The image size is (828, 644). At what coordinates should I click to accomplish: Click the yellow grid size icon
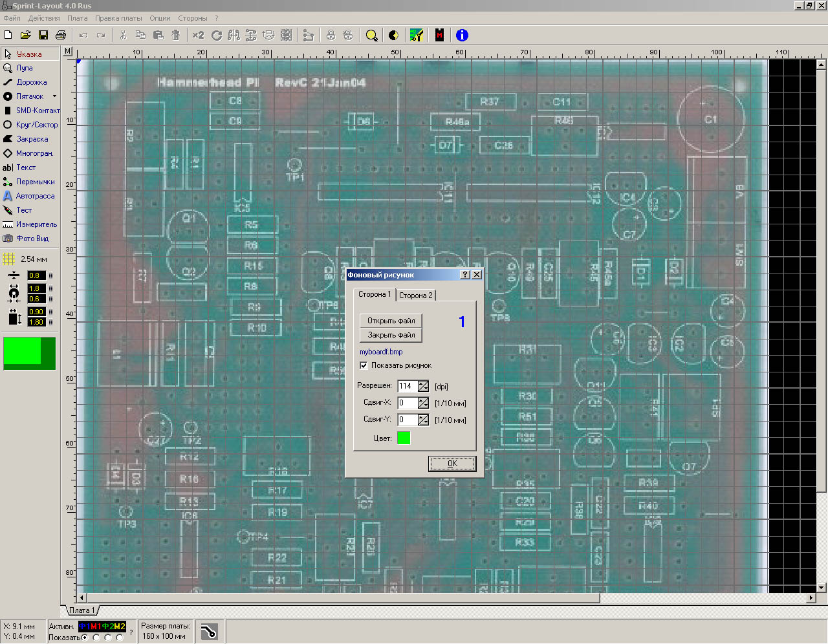click(9, 259)
